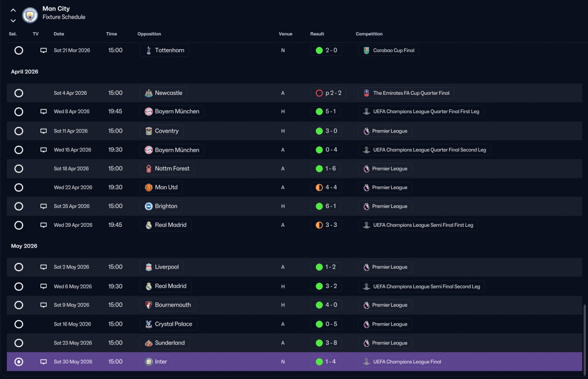The height and width of the screenshot is (379, 588).
Task: Select the Man Utd fixture radio button
Action: tap(19, 188)
